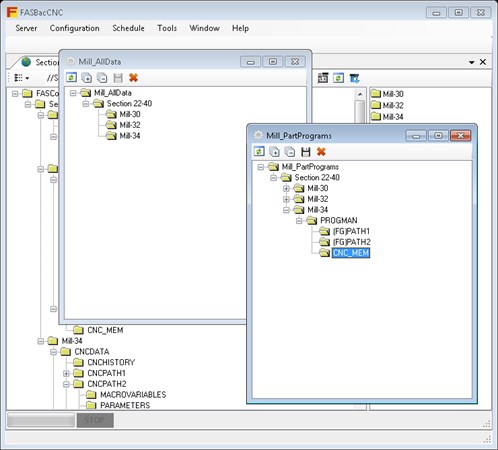Screen dimensions: 498x450
Task: Select CNC_MEM in main tree
Action: (x=105, y=330)
